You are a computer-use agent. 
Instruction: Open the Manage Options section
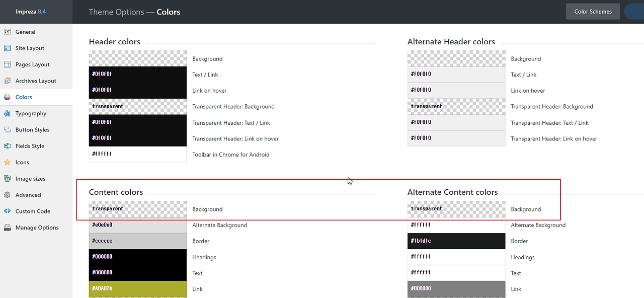coord(36,228)
